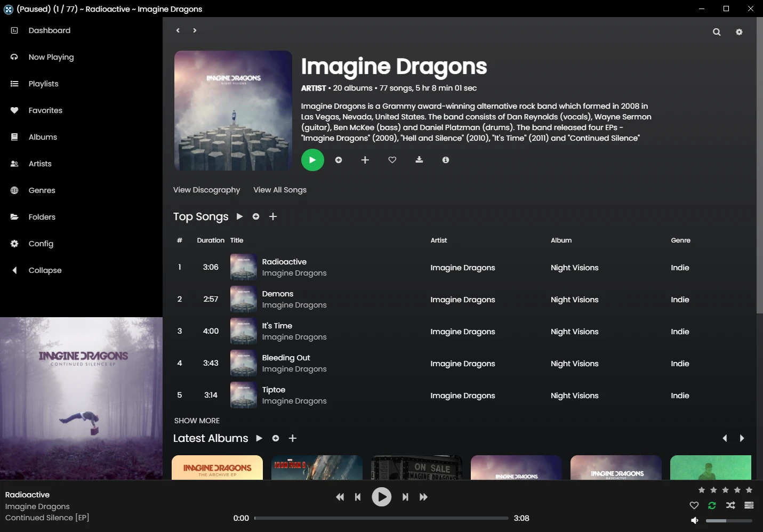This screenshot has width=763, height=532.
Task: Toggle the green repeat button
Action: click(712, 505)
